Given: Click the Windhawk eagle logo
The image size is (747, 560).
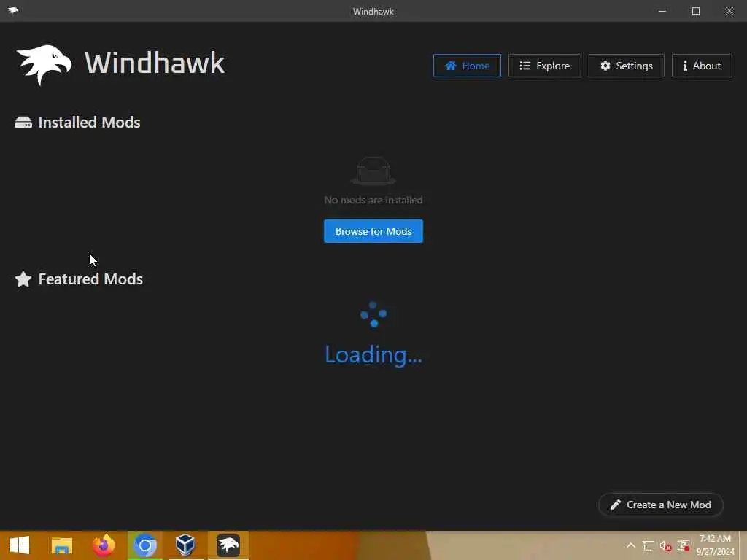Looking at the screenshot, I should coord(44,64).
